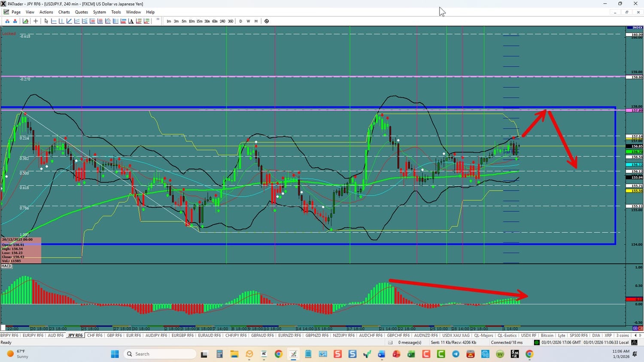The height and width of the screenshot is (362, 644).
Task: Select the arrow pointer tool in toolbar
Action: pos(46,21)
